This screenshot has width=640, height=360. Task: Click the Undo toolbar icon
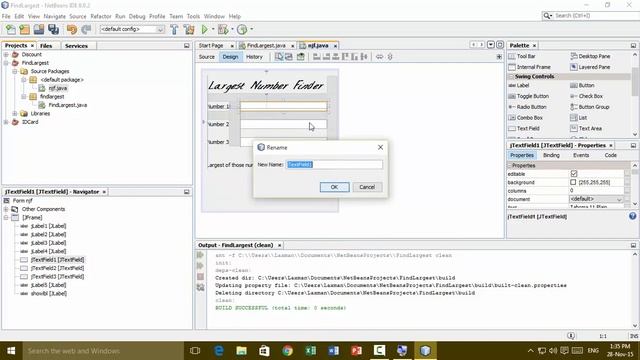coord(72,29)
